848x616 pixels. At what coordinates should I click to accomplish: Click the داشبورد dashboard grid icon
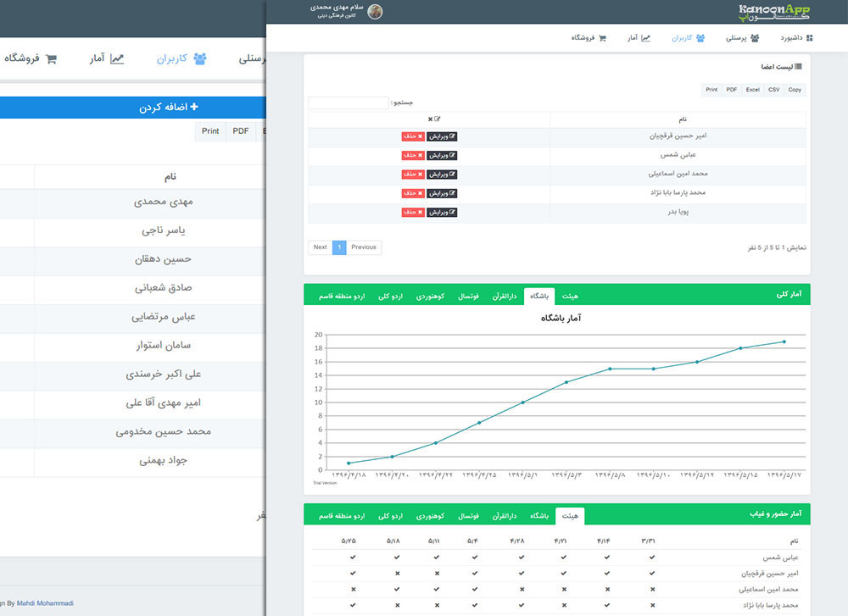click(x=810, y=37)
